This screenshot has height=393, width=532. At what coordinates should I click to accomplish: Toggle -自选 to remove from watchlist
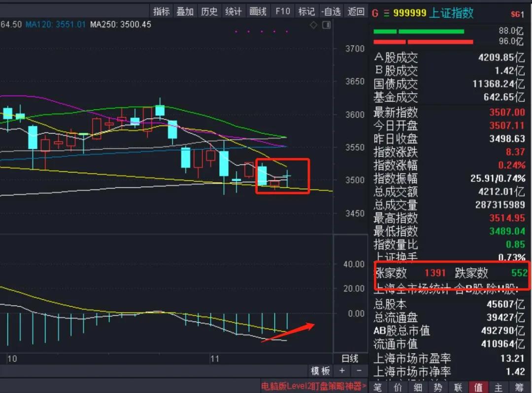pos(331,11)
